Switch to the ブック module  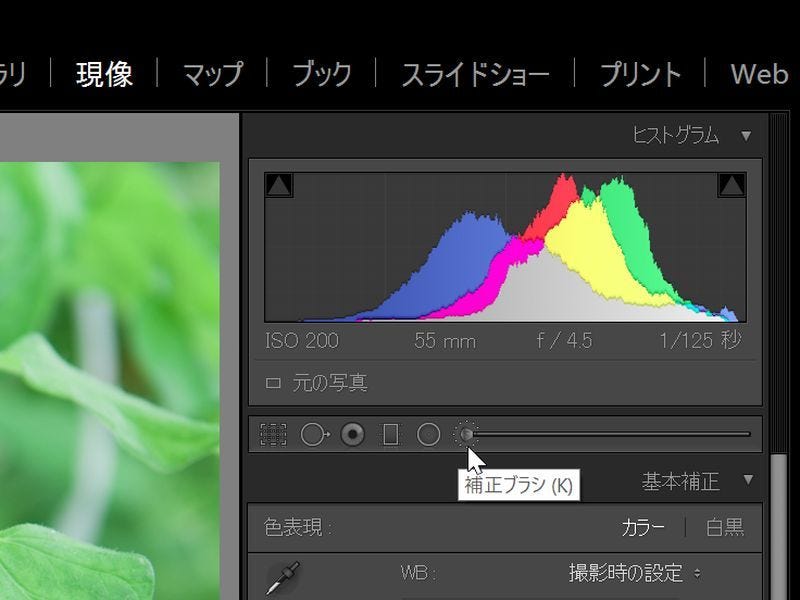[322, 74]
